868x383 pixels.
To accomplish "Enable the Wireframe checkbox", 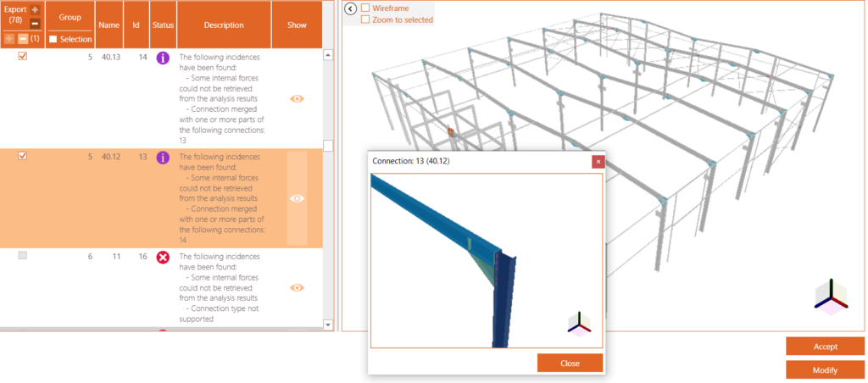I will point(365,8).
